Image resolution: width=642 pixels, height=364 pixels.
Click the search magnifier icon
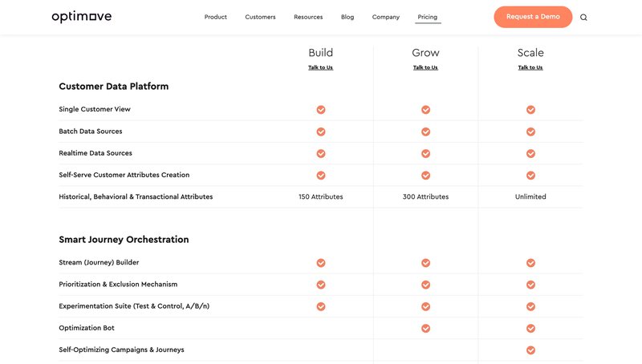[x=583, y=17]
